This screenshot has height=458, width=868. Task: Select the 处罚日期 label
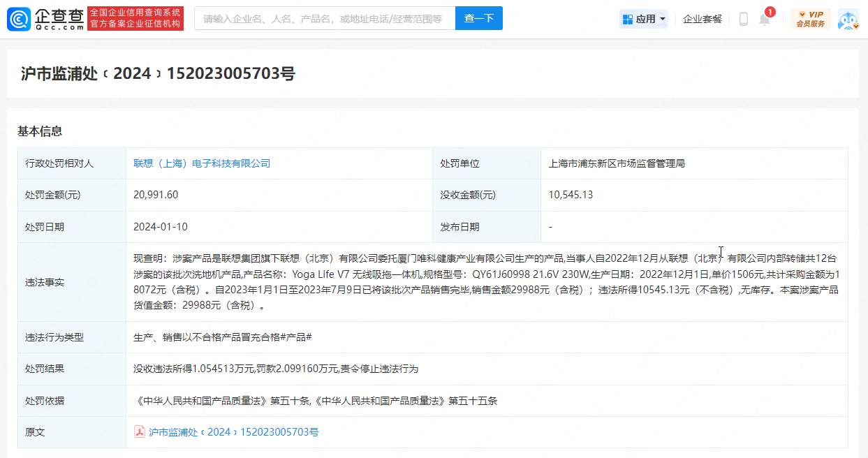tap(45, 227)
